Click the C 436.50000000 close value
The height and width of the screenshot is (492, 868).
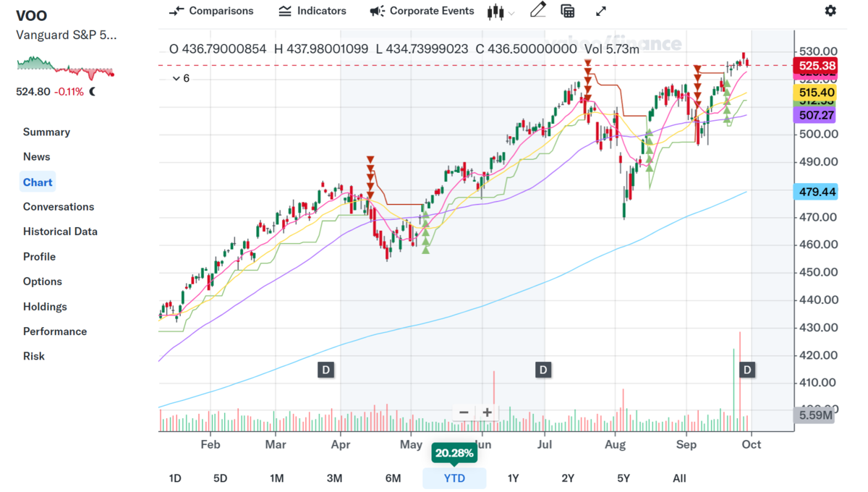(x=527, y=49)
